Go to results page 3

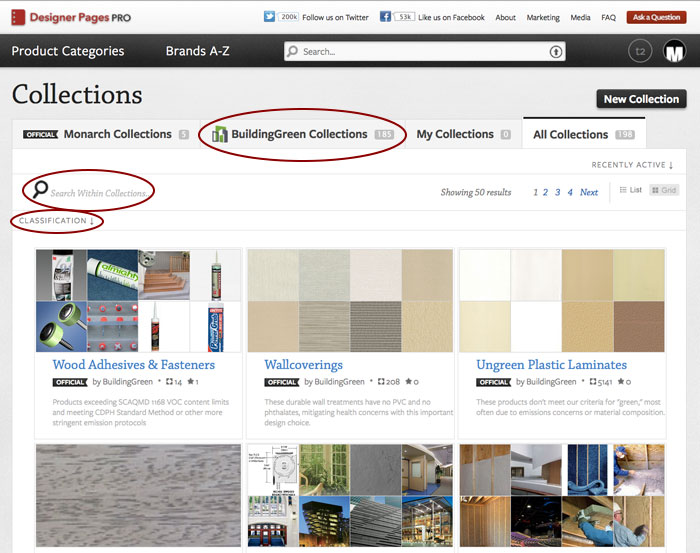click(x=558, y=192)
